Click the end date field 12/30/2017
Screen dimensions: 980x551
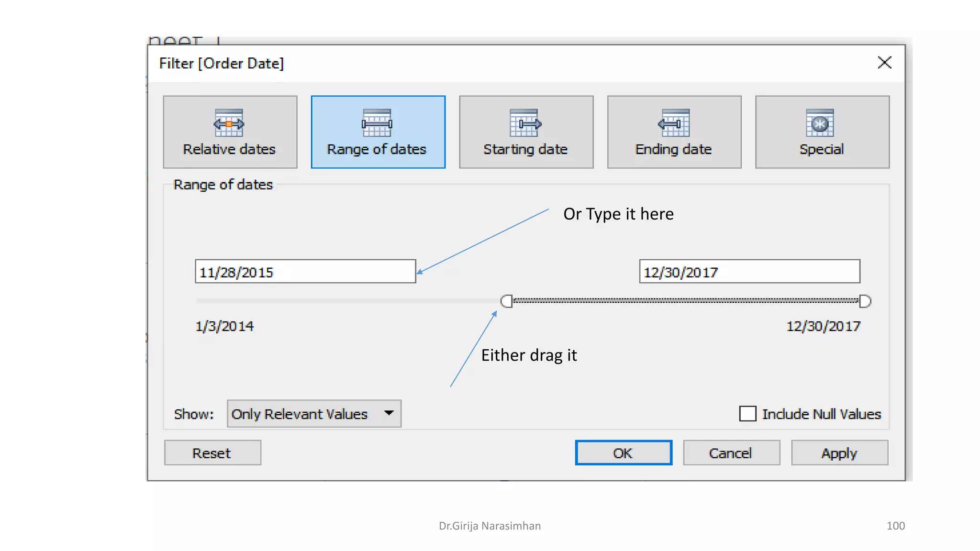[749, 272]
